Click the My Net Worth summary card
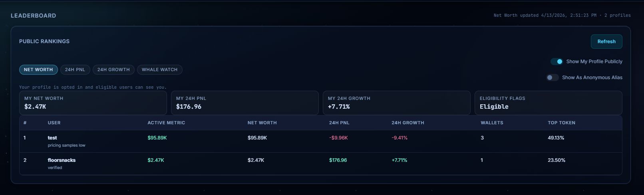Viewport: 644px width, 195px height. 93,103
